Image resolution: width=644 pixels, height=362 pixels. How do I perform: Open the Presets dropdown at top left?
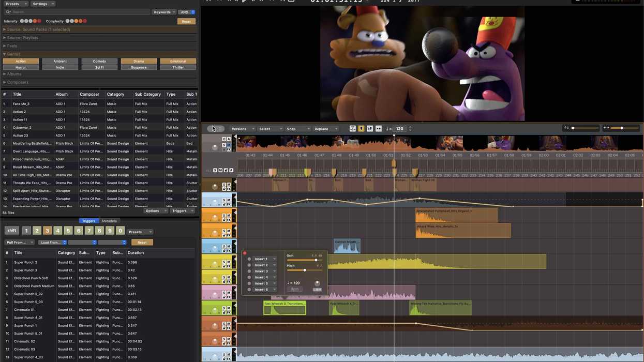click(x=15, y=4)
